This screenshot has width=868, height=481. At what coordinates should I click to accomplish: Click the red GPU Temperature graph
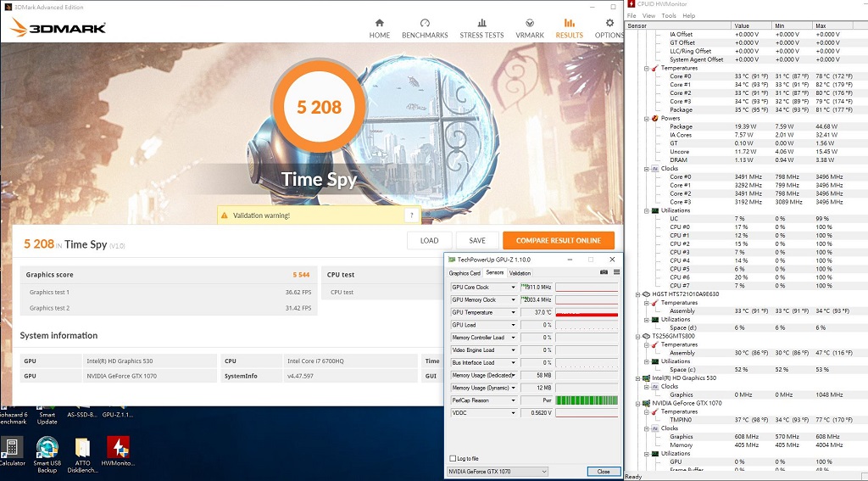pyautogui.click(x=587, y=312)
